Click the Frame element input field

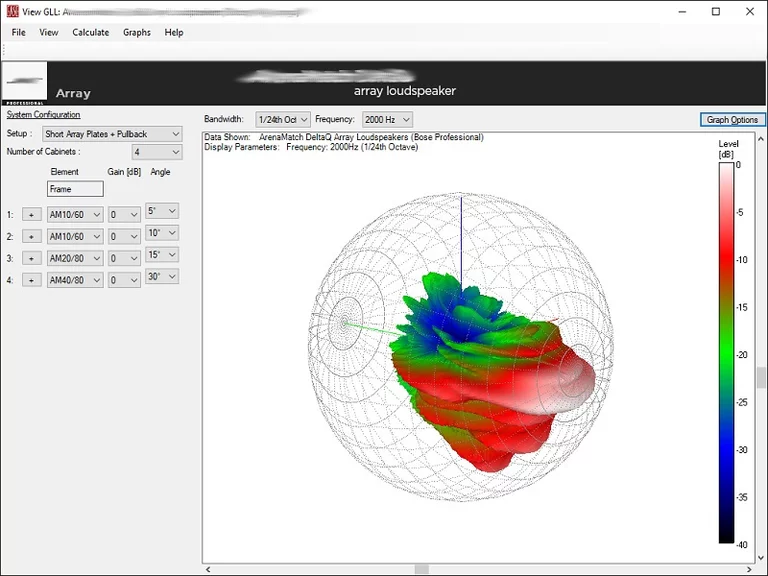75,189
